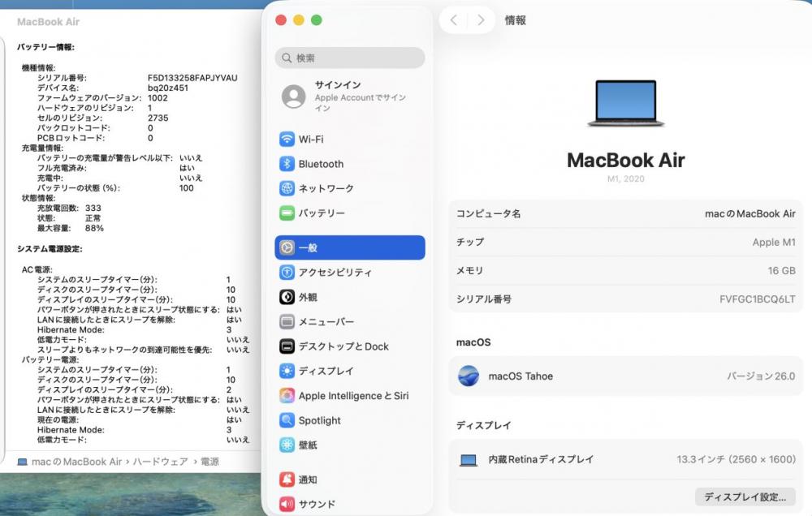Screen dimensions: 812x516
Task: Click the デスクトップとDock icon
Action: (x=287, y=346)
